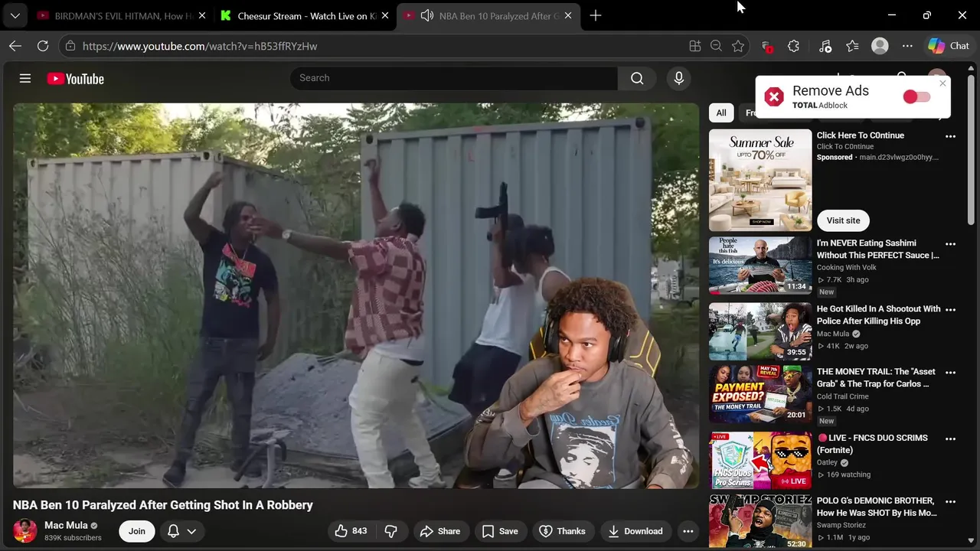980x551 pixels.
Task: Click the video player frame
Action: [356, 295]
